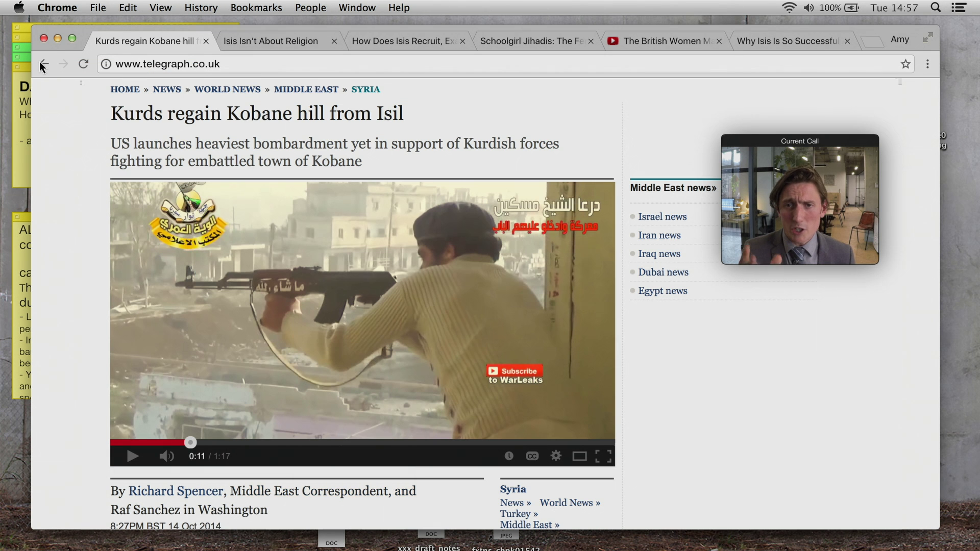980x551 pixels.
Task: Toggle Chrome fullscreen arrows icon
Action: [x=927, y=38]
